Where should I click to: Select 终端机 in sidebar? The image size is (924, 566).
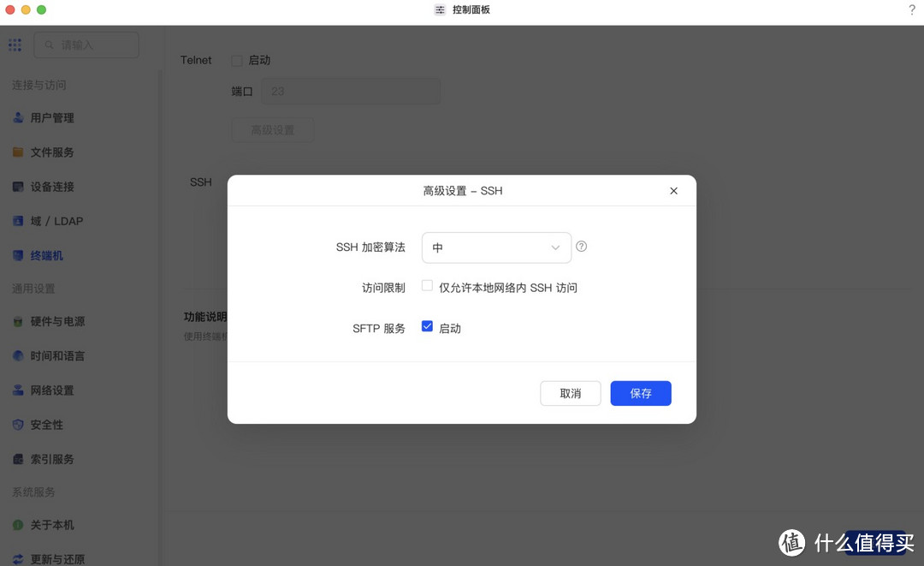(x=46, y=255)
